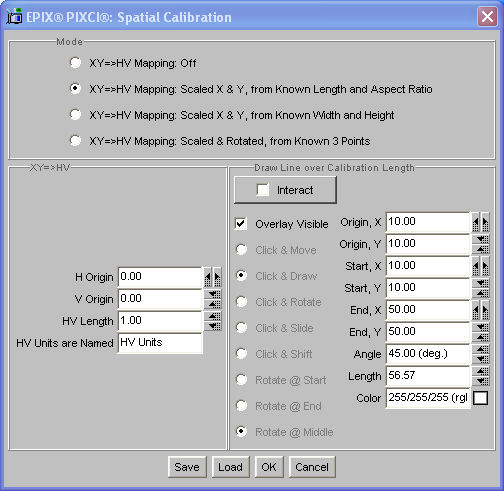Enable the Interact checkbox button

pyautogui.click(x=285, y=190)
